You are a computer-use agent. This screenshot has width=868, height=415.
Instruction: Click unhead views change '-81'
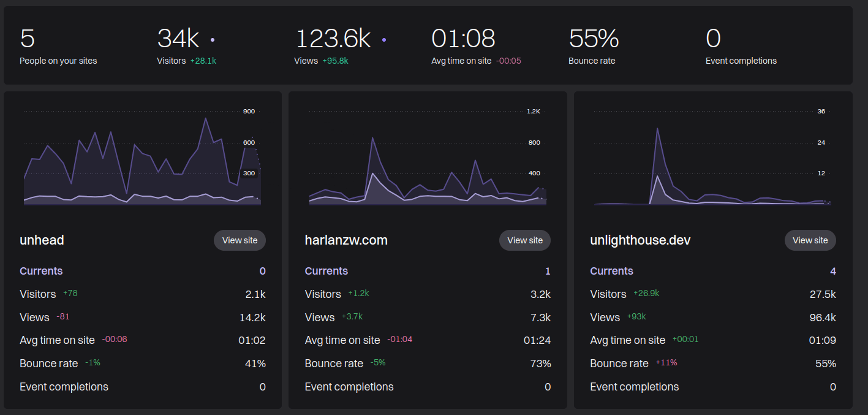click(x=63, y=317)
